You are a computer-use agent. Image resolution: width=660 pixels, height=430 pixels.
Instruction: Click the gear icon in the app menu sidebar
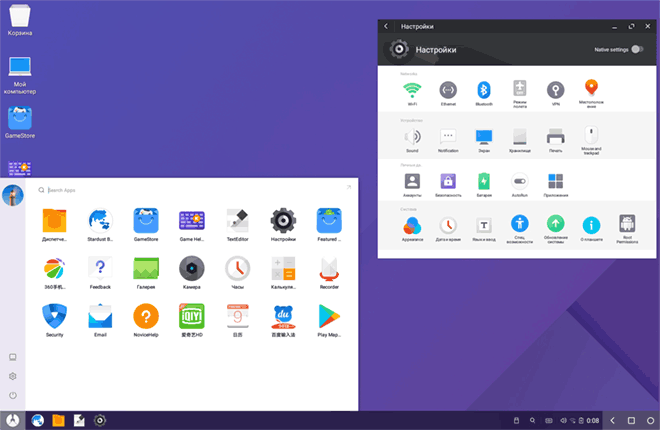tap(13, 376)
